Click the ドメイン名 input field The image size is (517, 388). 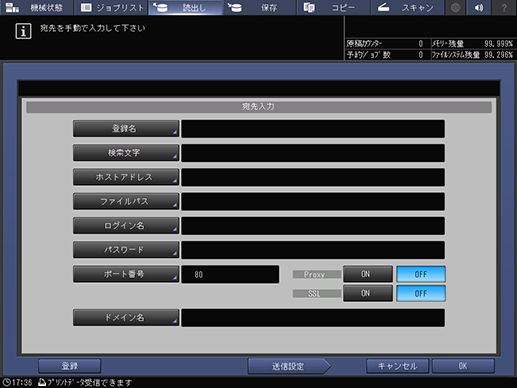pos(313,318)
